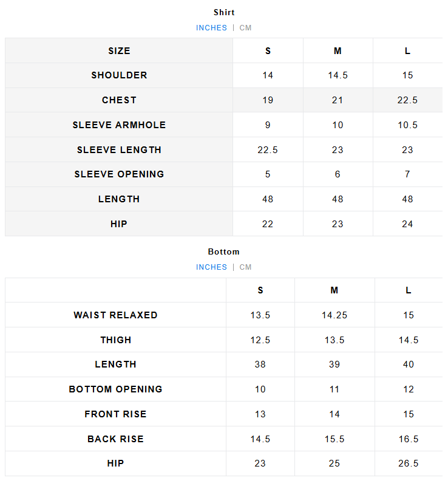Screen dimensions: 448x489
Task: Click the Shirt table title
Action: tap(224, 12)
